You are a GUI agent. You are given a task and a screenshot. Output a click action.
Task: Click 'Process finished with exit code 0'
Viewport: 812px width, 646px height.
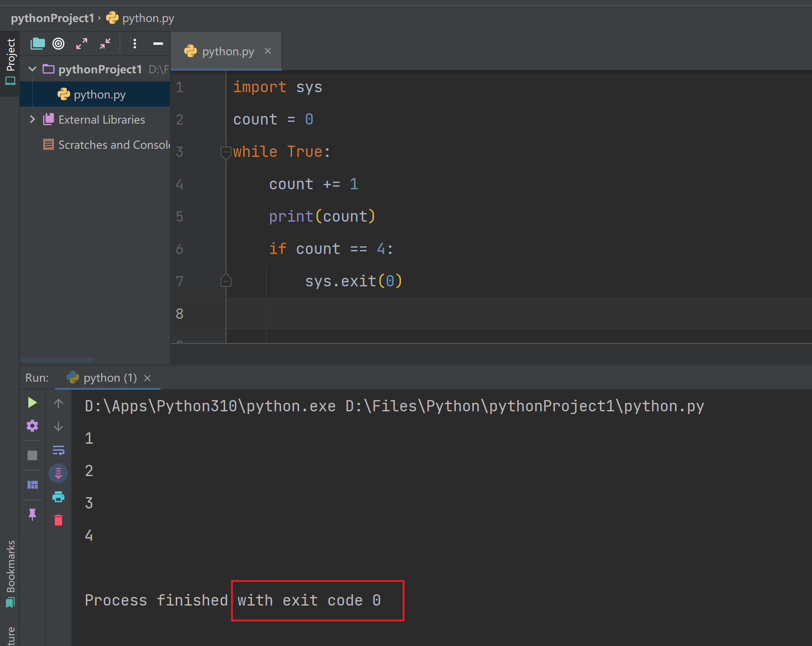[x=233, y=601]
